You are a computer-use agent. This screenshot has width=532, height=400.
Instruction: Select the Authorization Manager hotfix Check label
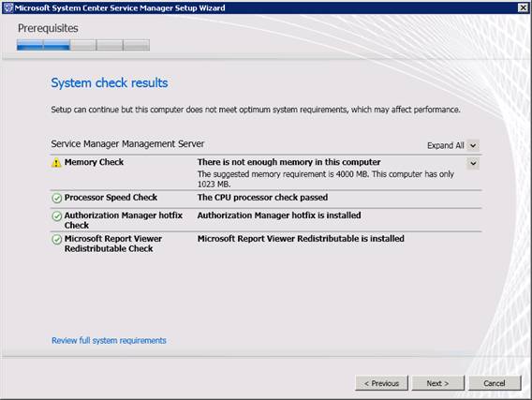pos(124,220)
